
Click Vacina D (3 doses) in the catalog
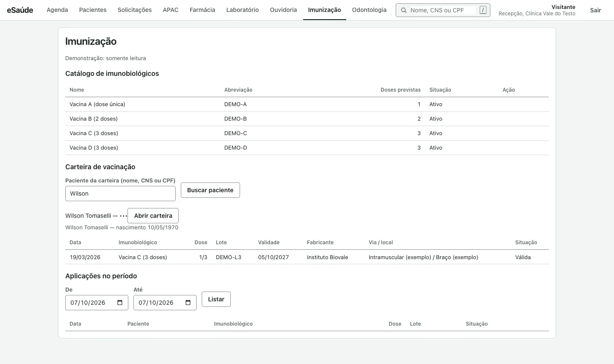94,148
